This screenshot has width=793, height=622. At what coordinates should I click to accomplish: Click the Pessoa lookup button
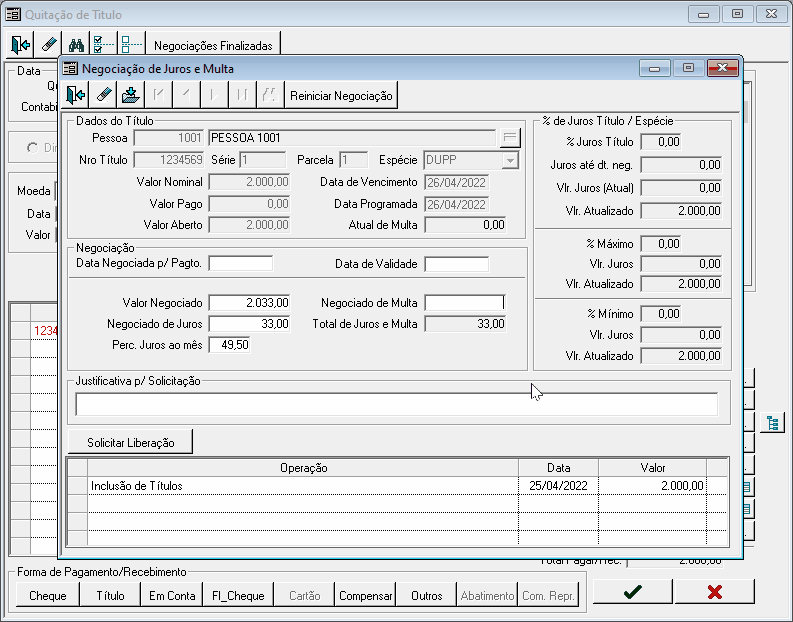(x=509, y=138)
